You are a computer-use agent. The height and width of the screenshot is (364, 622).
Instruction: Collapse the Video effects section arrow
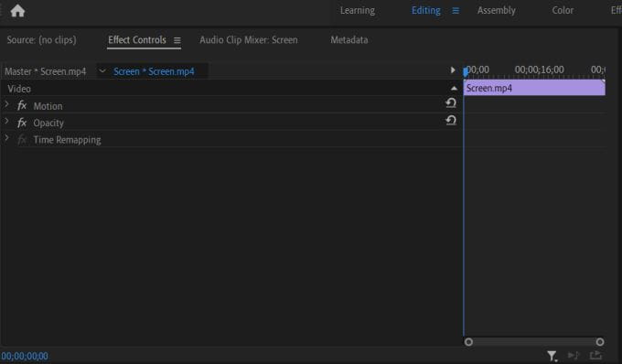pos(454,88)
